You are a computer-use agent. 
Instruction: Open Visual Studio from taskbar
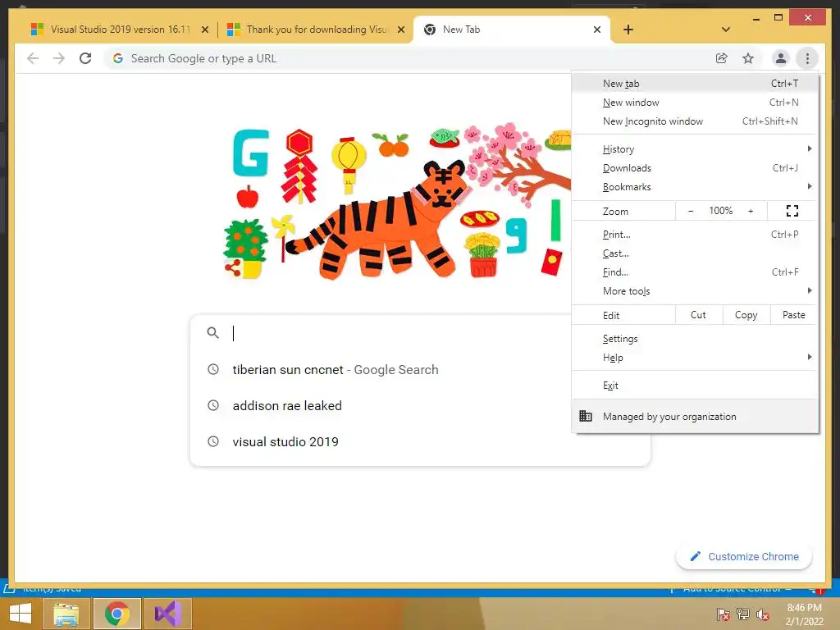pyautogui.click(x=168, y=614)
